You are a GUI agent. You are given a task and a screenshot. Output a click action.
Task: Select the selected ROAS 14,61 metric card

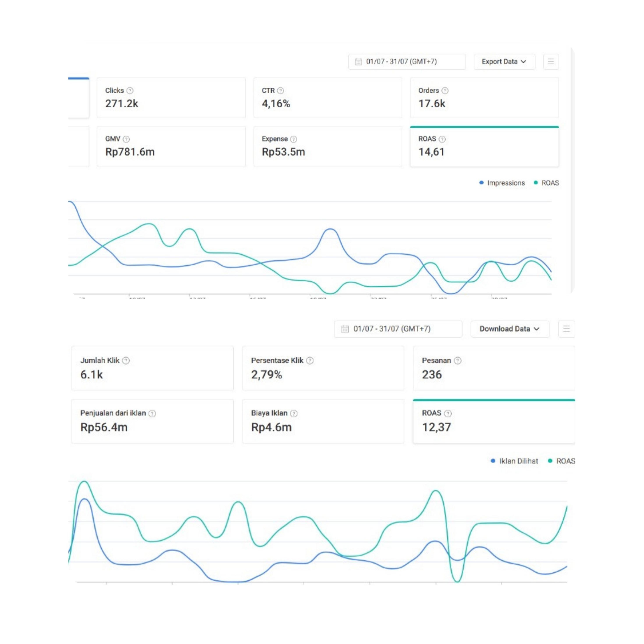[x=484, y=147]
